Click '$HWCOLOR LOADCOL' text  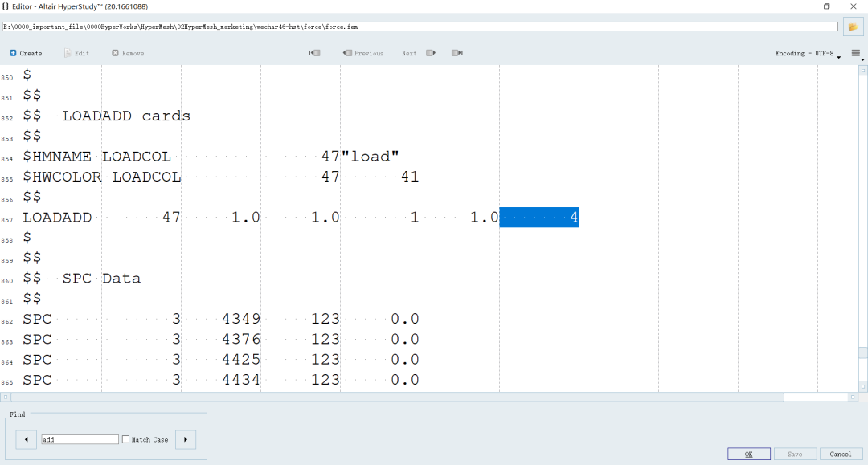pos(102,177)
